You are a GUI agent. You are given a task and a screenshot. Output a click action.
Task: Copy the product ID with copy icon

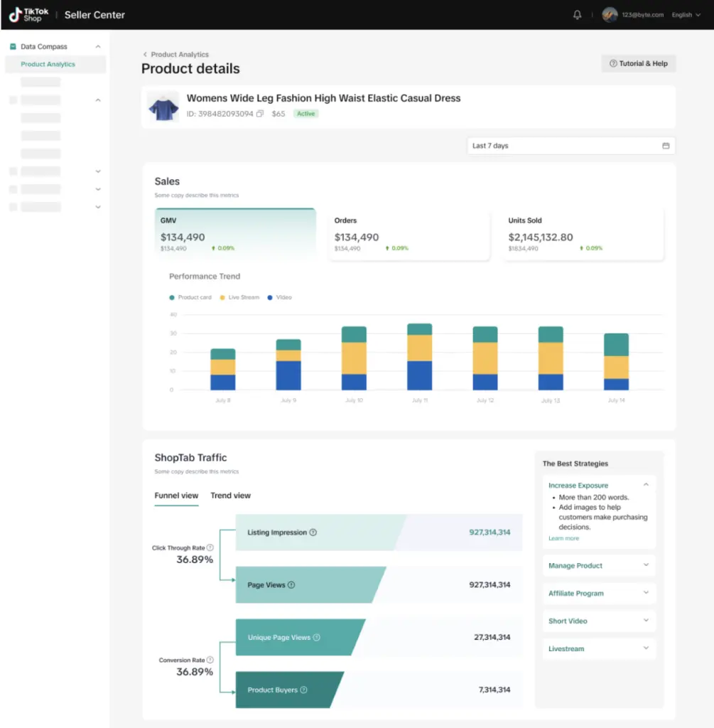click(x=260, y=114)
